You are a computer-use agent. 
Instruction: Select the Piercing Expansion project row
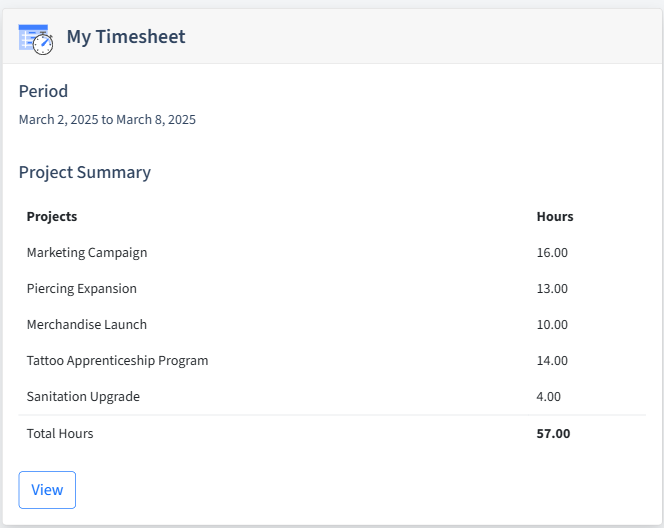point(332,288)
